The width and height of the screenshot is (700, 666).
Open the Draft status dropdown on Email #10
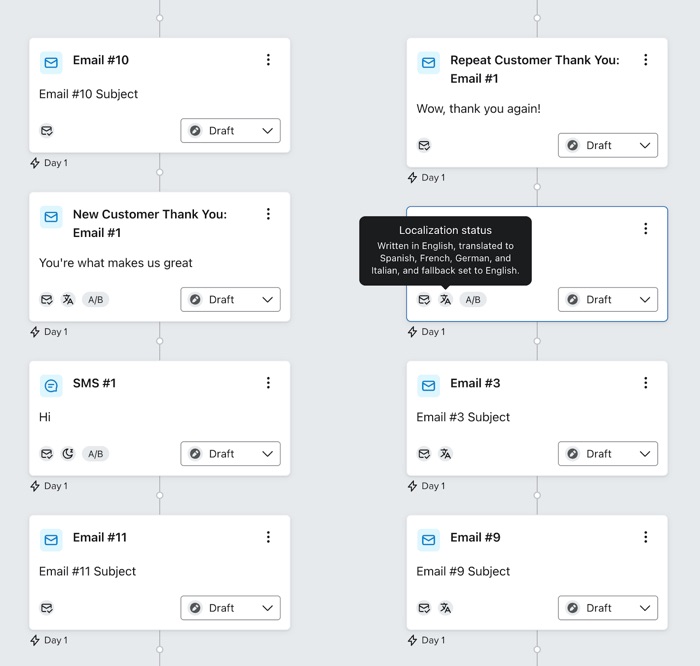tap(230, 131)
